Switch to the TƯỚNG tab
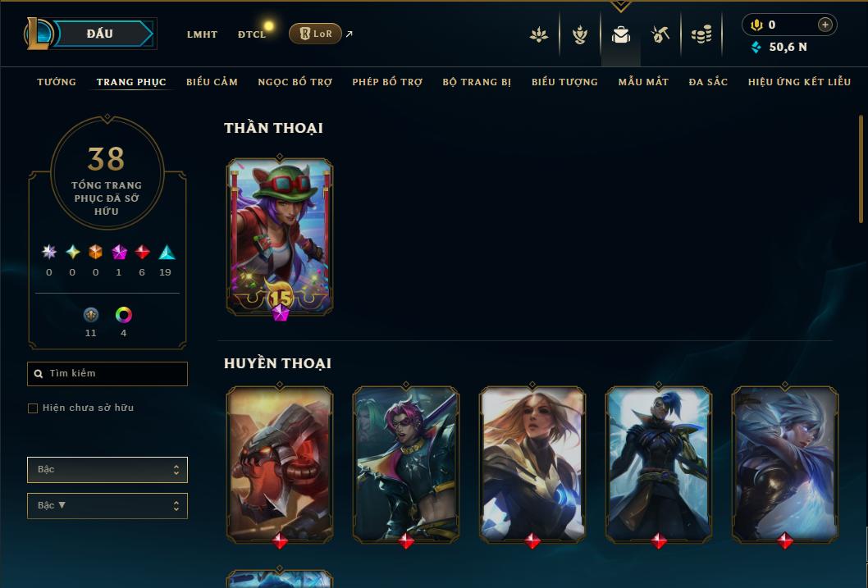 coord(57,82)
